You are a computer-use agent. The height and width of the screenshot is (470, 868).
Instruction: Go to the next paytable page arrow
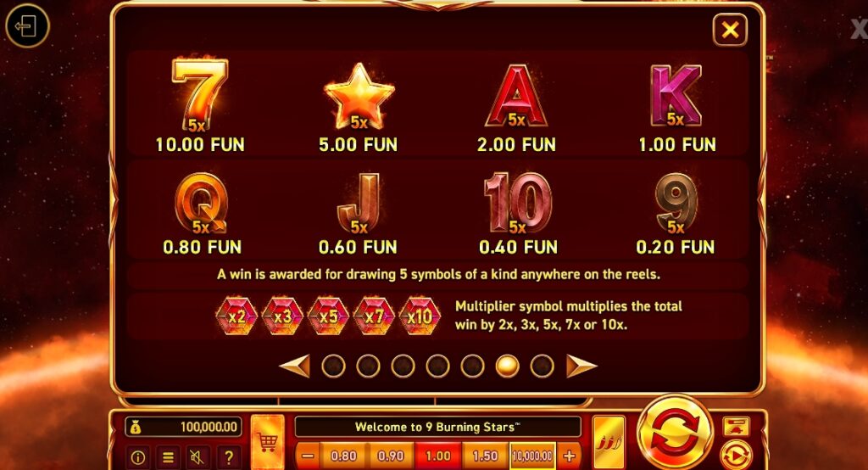(581, 366)
